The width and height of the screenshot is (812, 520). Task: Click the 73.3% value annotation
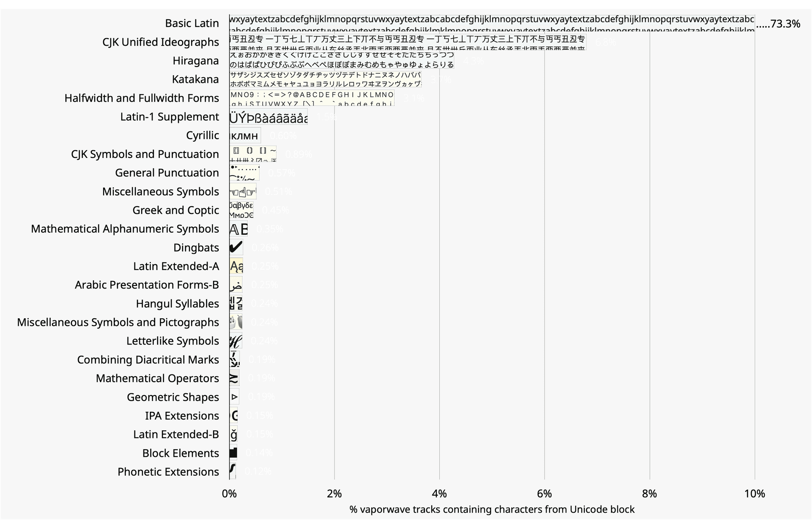pos(785,24)
